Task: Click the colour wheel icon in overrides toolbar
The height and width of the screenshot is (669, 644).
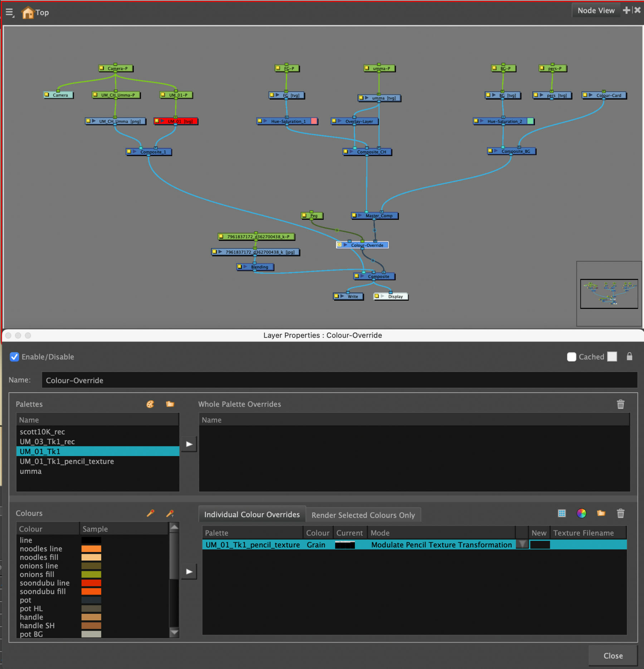Action: (x=582, y=513)
